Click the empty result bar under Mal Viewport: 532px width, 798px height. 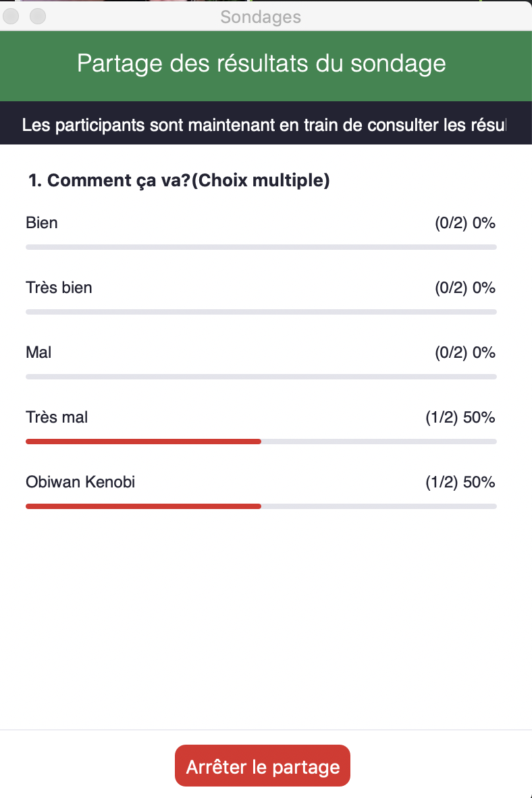click(261, 377)
